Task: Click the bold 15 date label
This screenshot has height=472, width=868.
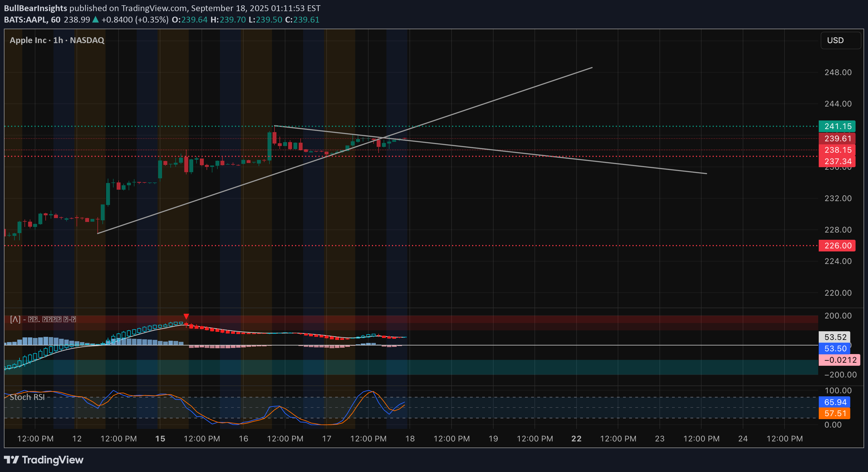Action: point(160,439)
